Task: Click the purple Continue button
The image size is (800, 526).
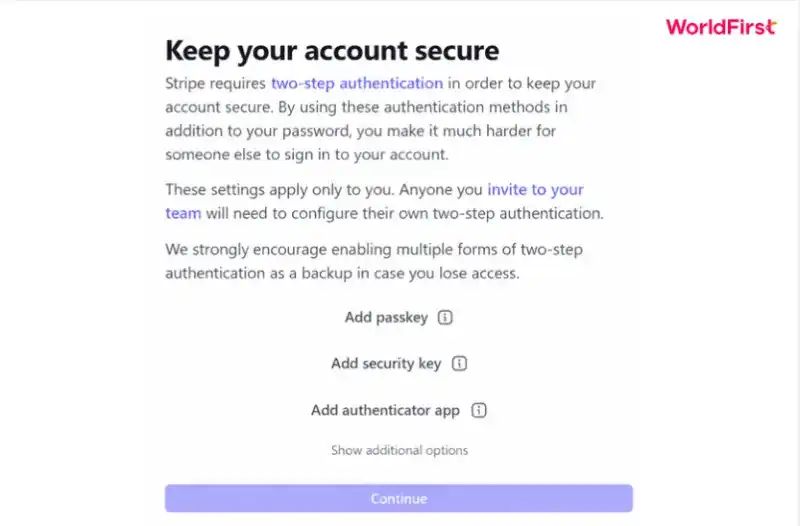Action: pyautogui.click(x=399, y=498)
